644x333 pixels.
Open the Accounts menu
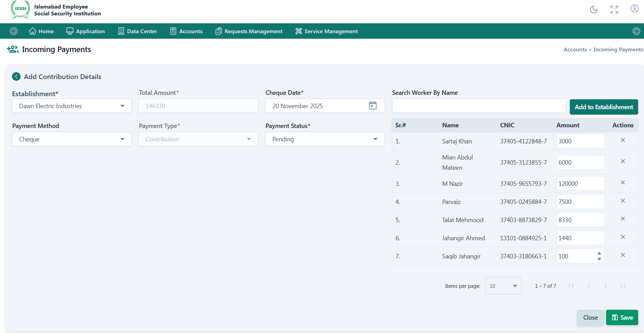[x=186, y=31]
